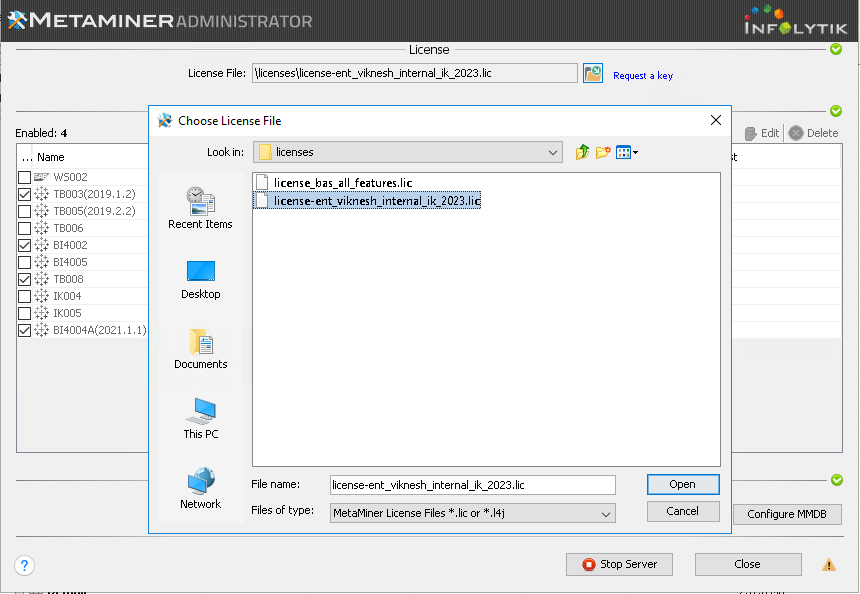Screen dimensions: 860x594
Task: Click green check icon beside License section
Action: point(836,49)
